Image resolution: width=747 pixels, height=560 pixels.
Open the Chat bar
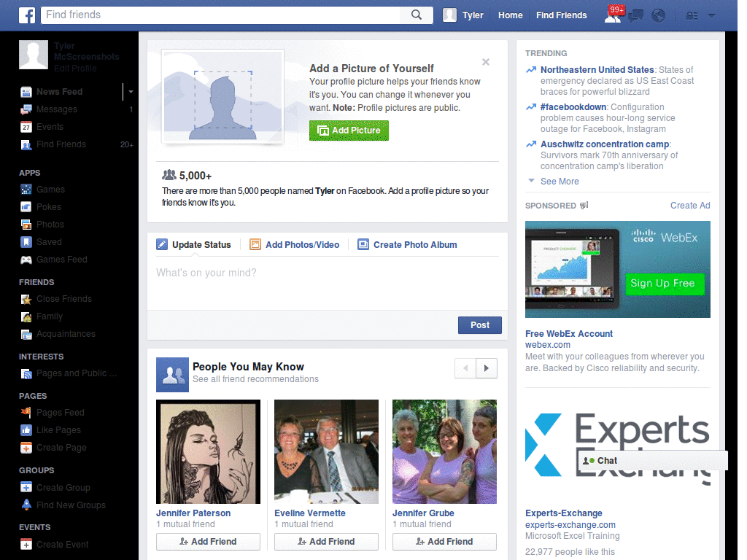click(x=652, y=461)
